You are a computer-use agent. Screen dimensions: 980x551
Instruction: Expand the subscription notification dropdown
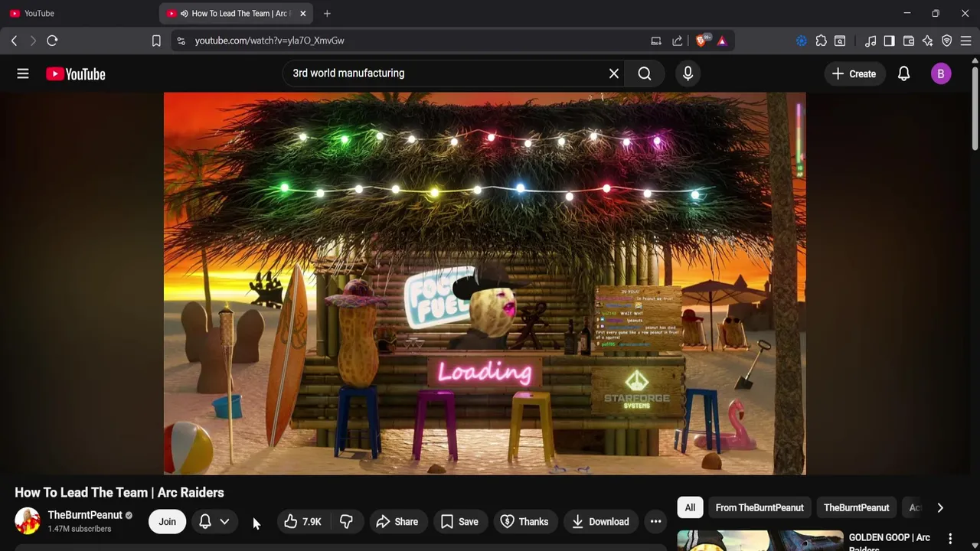[x=214, y=522]
